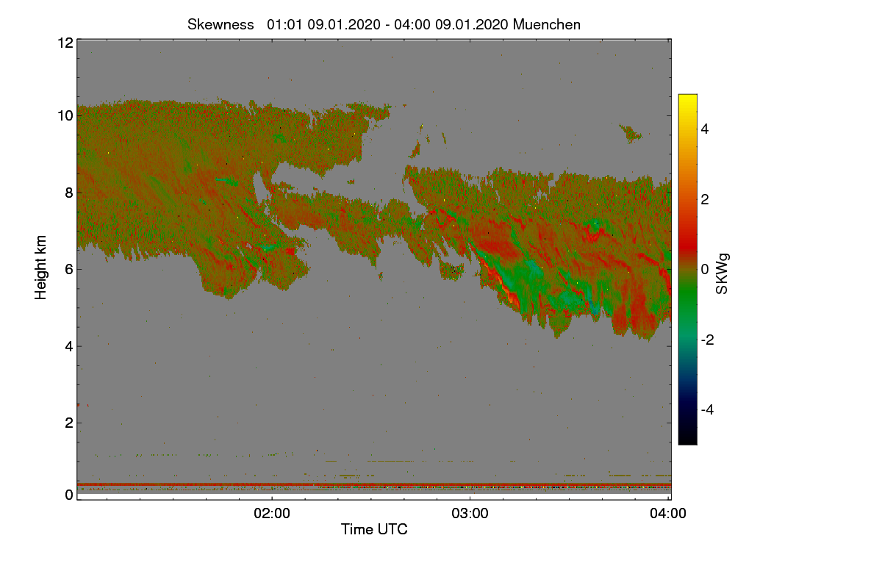Click the small isolated cloud patch near 10 km
The height and width of the screenshot is (588, 882).
coord(631,133)
